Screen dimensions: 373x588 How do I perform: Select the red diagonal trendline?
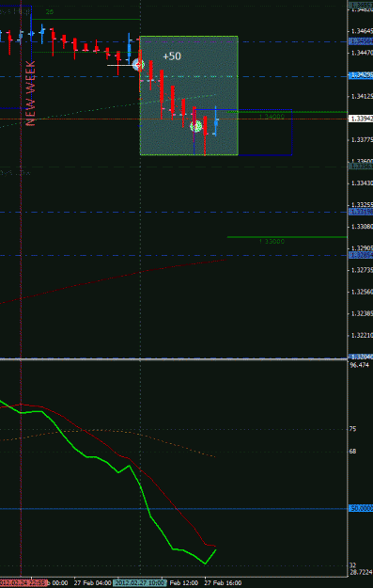(x=113, y=281)
